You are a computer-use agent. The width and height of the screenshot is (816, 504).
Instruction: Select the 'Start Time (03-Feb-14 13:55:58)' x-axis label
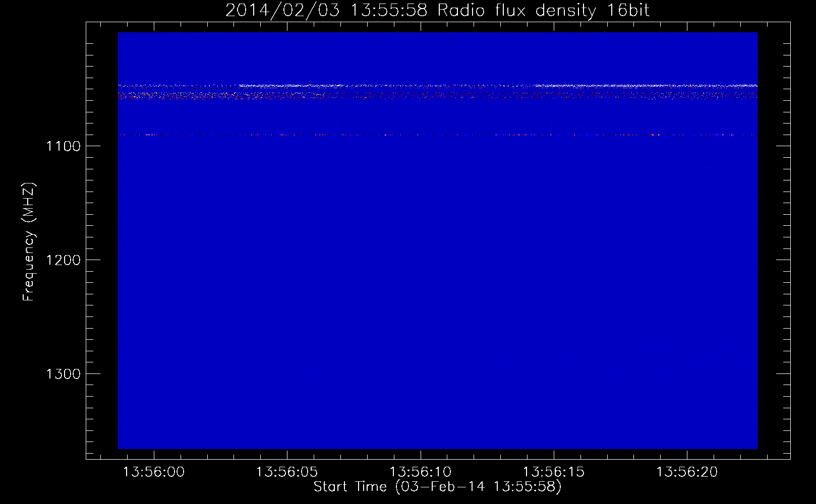coord(437,487)
